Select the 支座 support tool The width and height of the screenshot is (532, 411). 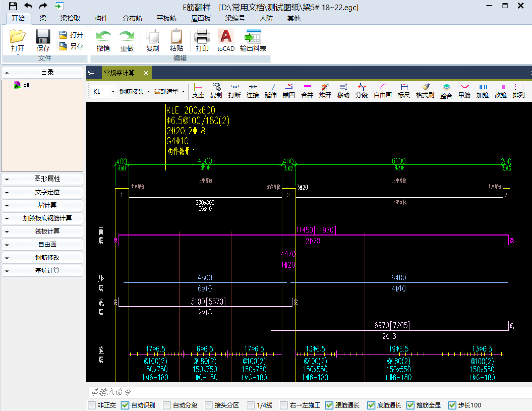click(198, 91)
